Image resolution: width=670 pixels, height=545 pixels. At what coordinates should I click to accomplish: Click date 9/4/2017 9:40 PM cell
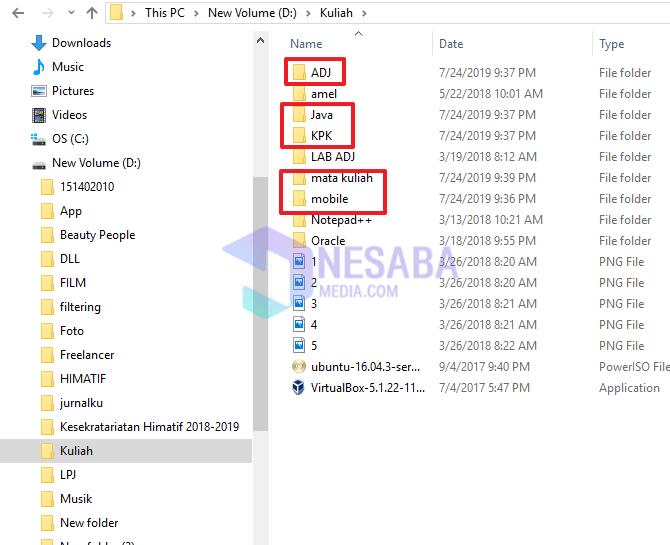click(484, 366)
